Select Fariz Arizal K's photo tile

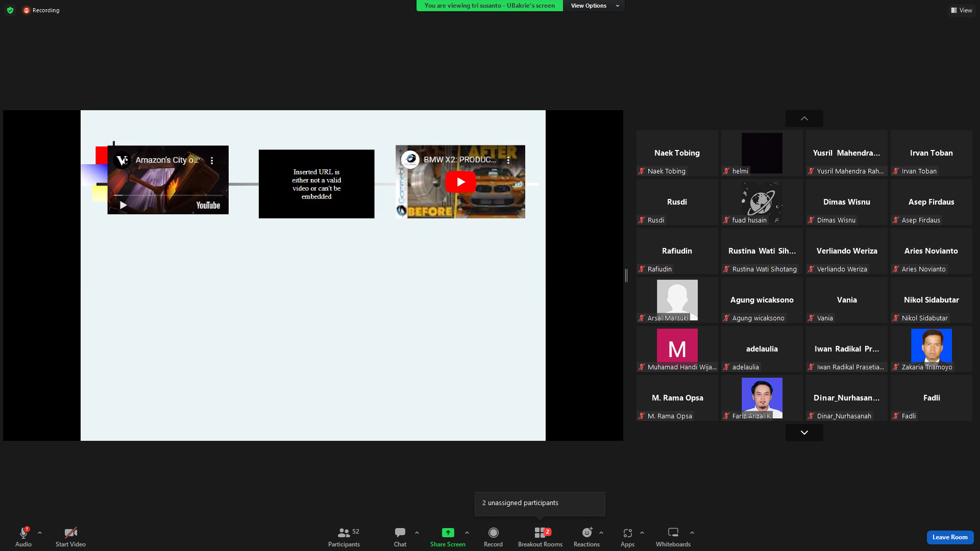762,398
